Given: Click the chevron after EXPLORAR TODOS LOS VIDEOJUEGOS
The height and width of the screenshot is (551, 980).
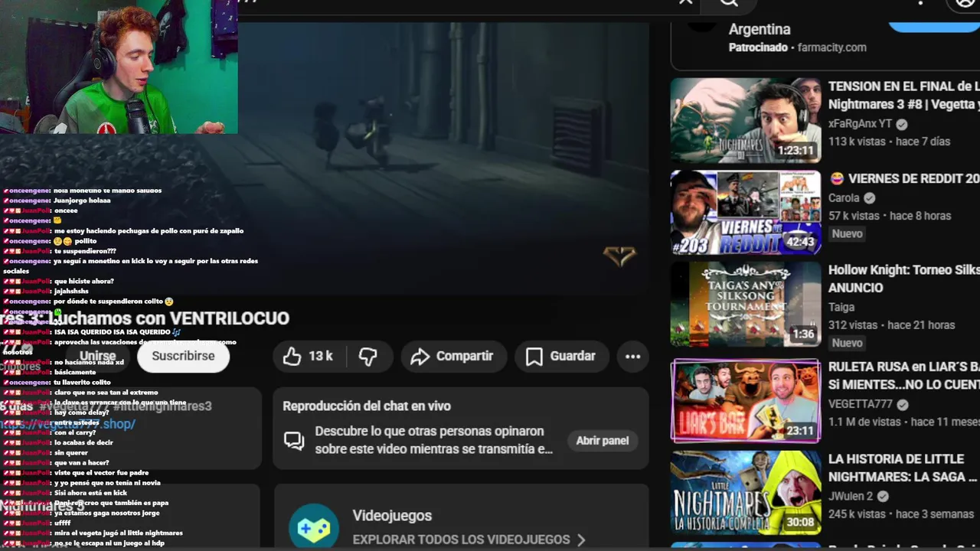Looking at the screenshot, I should pyautogui.click(x=581, y=540).
